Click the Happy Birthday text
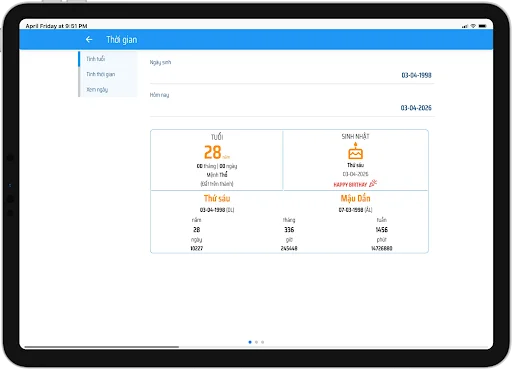Image resolution: width=512 pixels, height=369 pixels. coord(350,185)
